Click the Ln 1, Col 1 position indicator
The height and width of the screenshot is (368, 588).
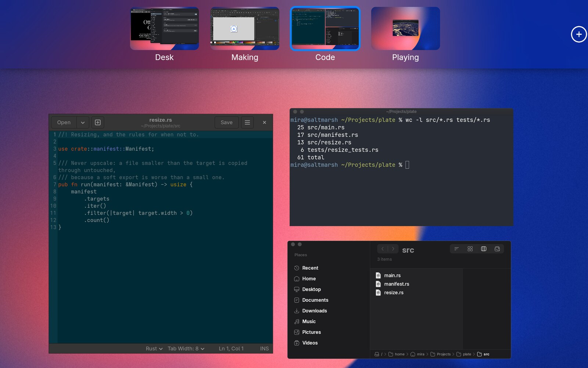[231, 348]
